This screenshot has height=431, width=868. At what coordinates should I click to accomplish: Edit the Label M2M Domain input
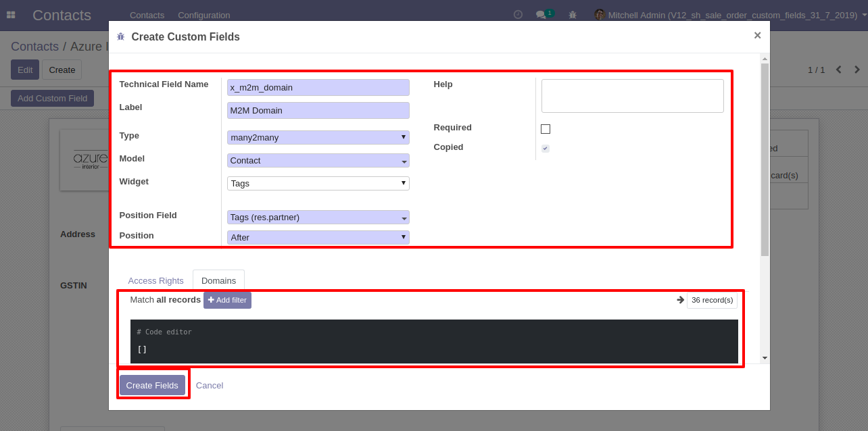[x=318, y=110]
